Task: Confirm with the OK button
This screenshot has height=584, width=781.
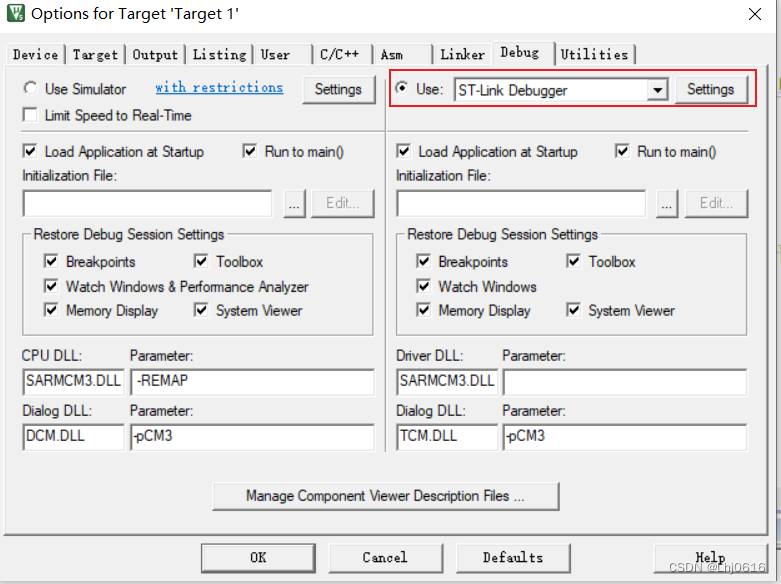Action: click(x=258, y=558)
